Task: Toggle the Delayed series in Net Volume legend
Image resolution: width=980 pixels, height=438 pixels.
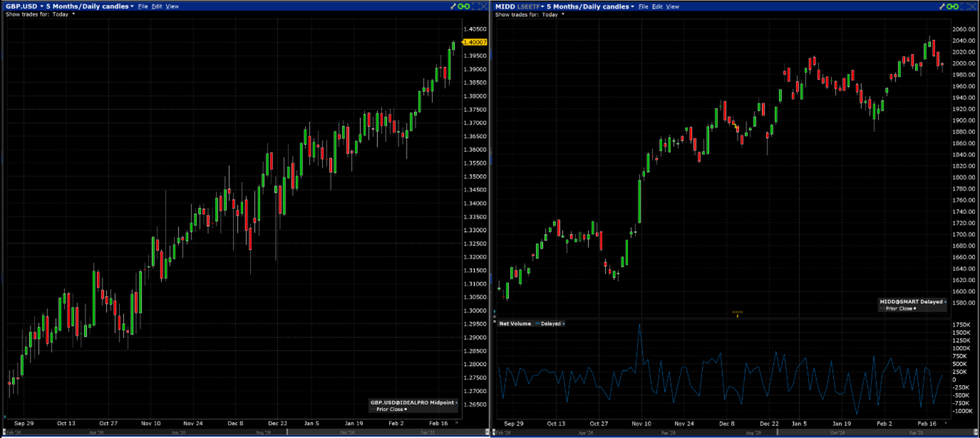Action: click(549, 324)
